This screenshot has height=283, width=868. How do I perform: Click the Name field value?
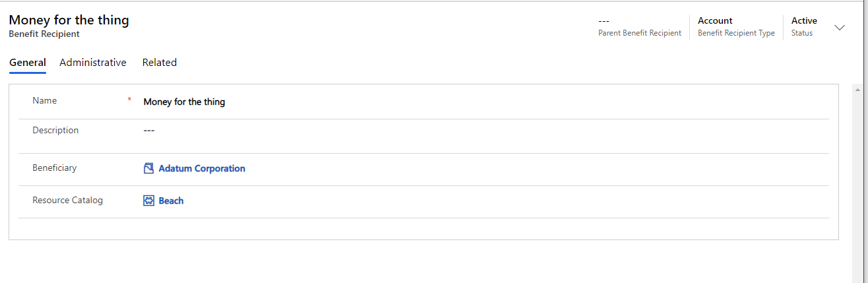coord(184,102)
